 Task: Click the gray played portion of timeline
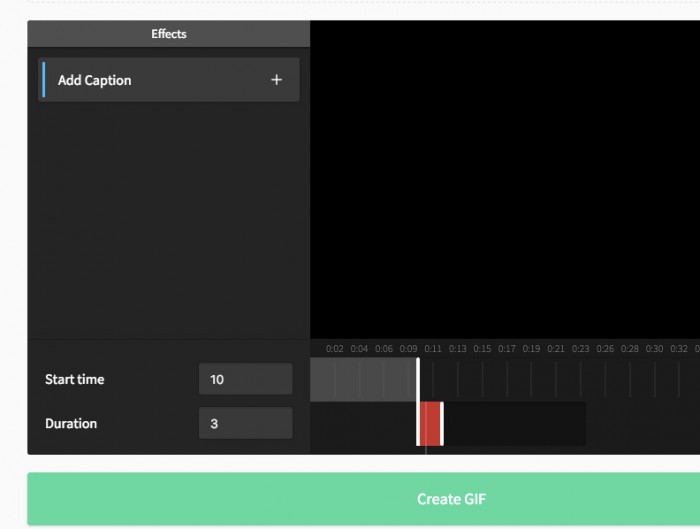[x=363, y=379]
